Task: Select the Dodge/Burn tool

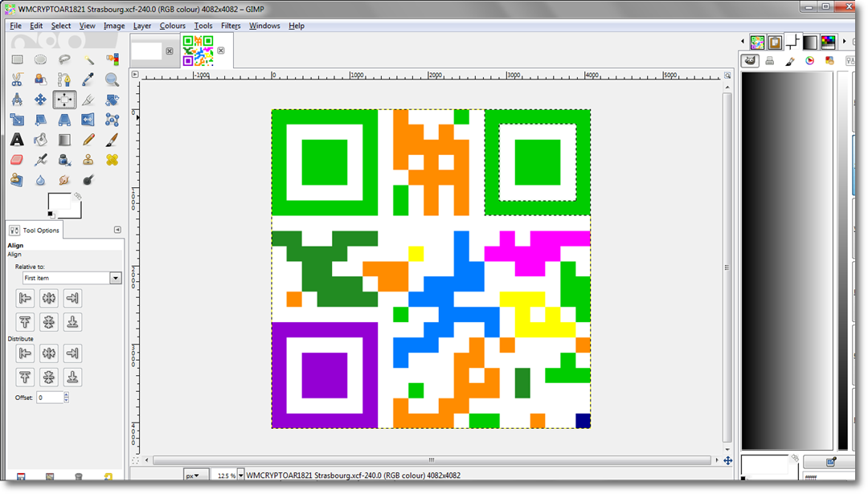Action: pos(88,180)
